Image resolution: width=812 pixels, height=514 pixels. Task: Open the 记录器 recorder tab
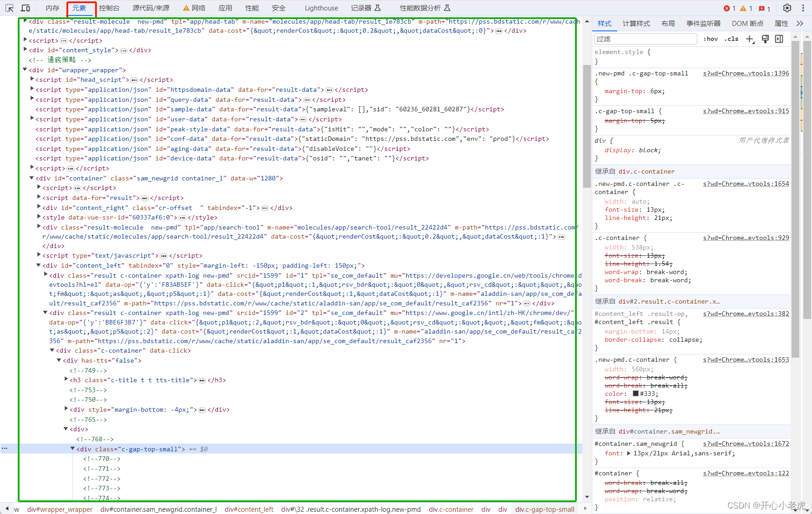366,8
